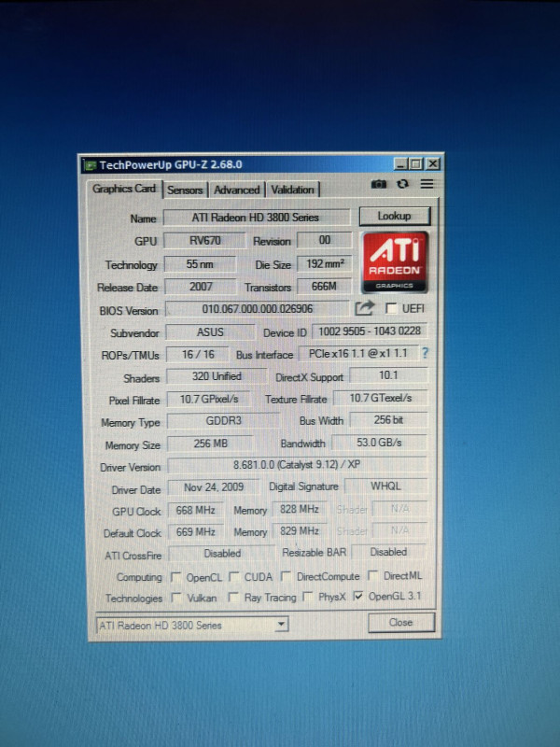This screenshot has height=747, width=560.
Task: Toggle the DirectCompute checkbox
Action: tap(286, 576)
